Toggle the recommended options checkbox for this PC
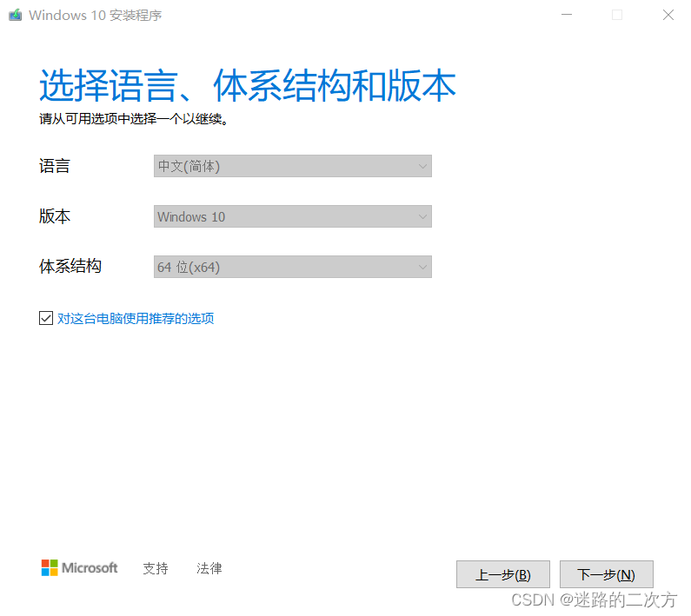This screenshot has width=691, height=616. pos(46,318)
